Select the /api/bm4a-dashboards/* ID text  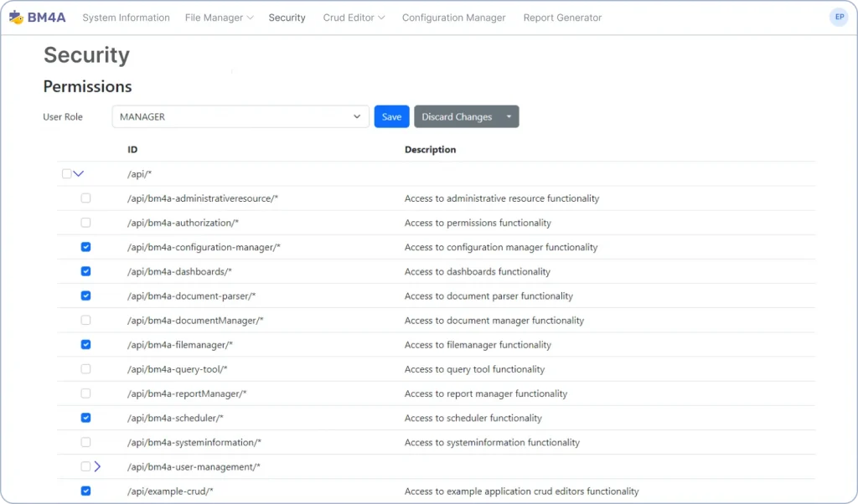179,272
